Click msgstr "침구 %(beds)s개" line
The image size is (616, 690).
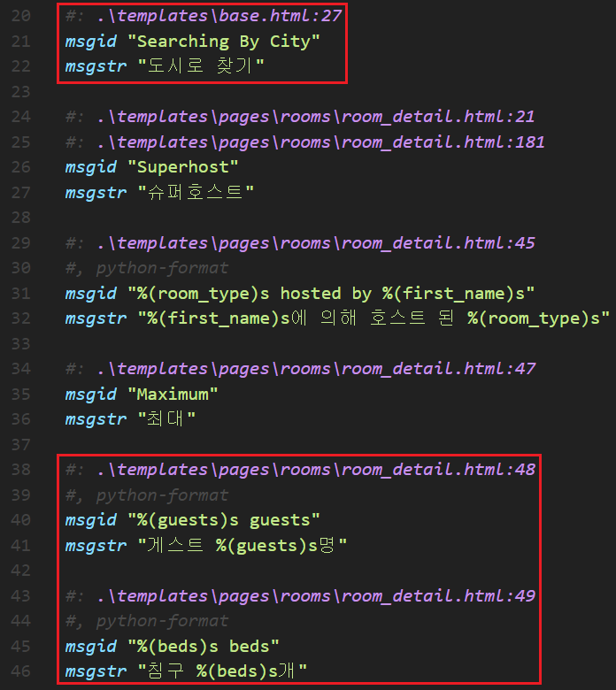[186, 672]
